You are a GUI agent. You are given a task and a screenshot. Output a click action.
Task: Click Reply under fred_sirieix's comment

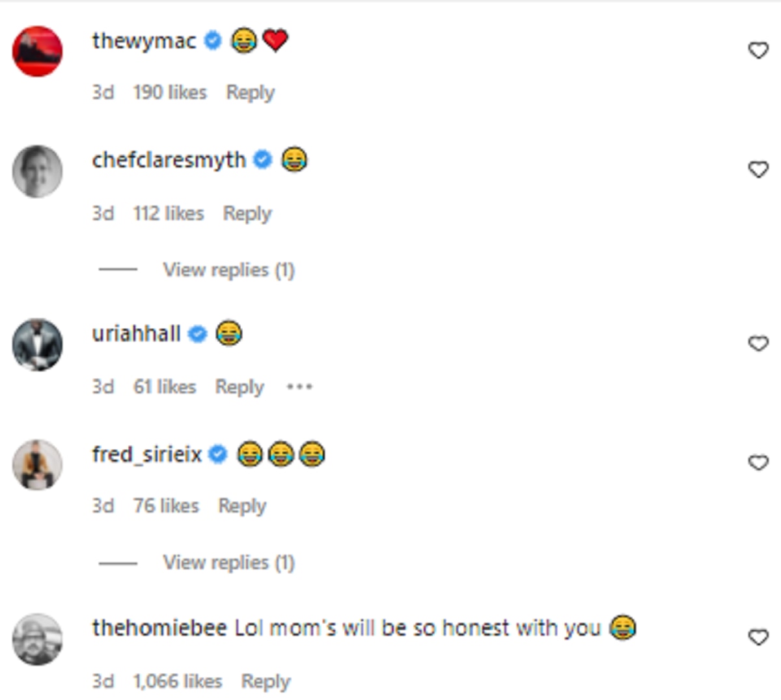242,506
